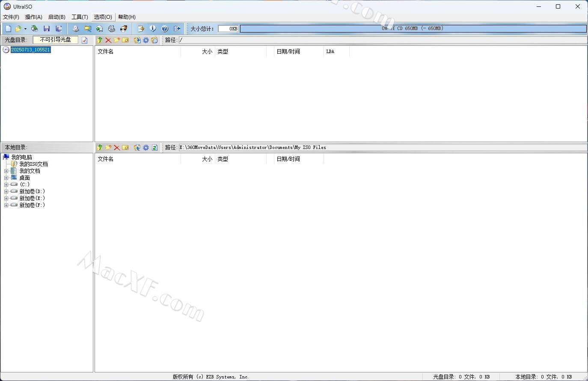Click the Open CD/DVD toolbar icon
This screenshot has width=588, height=381.
click(x=35, y=29)
